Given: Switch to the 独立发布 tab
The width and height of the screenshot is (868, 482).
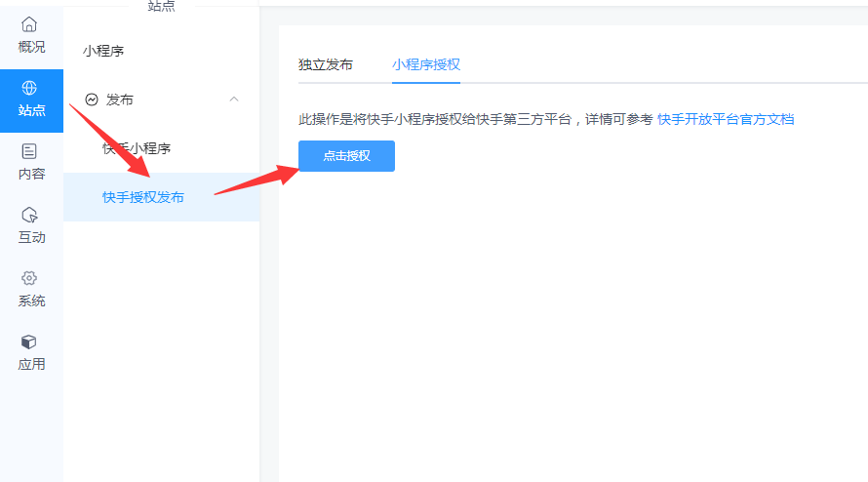Looking at the screenshot, I should click(326, 64).
